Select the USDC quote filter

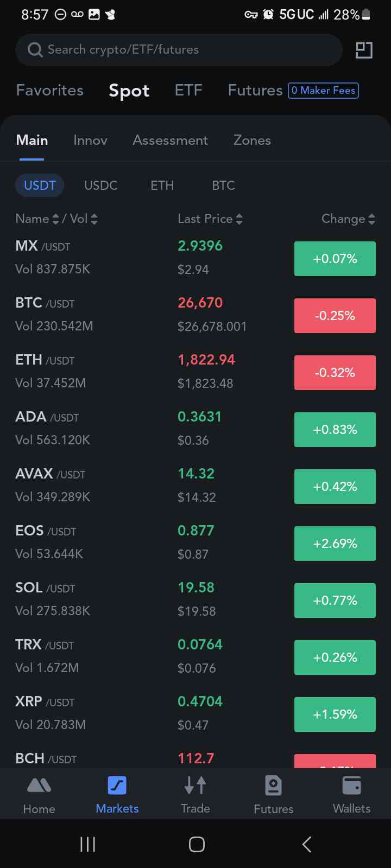click(x=101, y=186)
